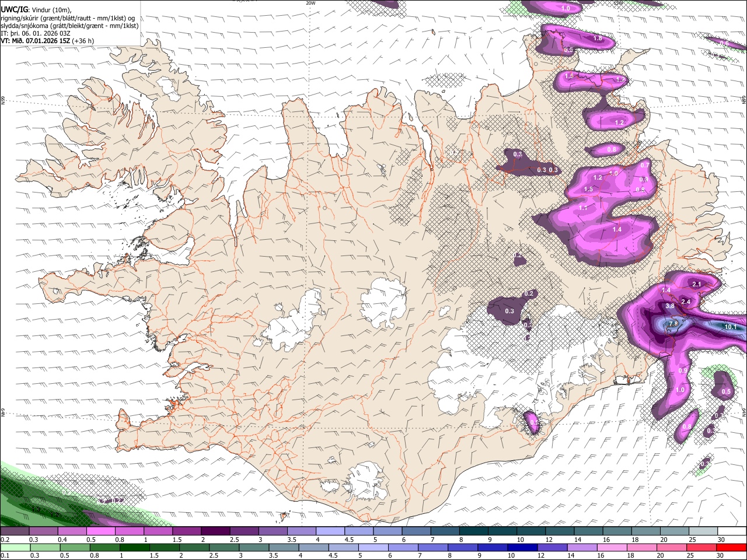Screen dimensions: 747x560
Task: Click the 0.2 label in upper legend
Action: tap(6, 540)
